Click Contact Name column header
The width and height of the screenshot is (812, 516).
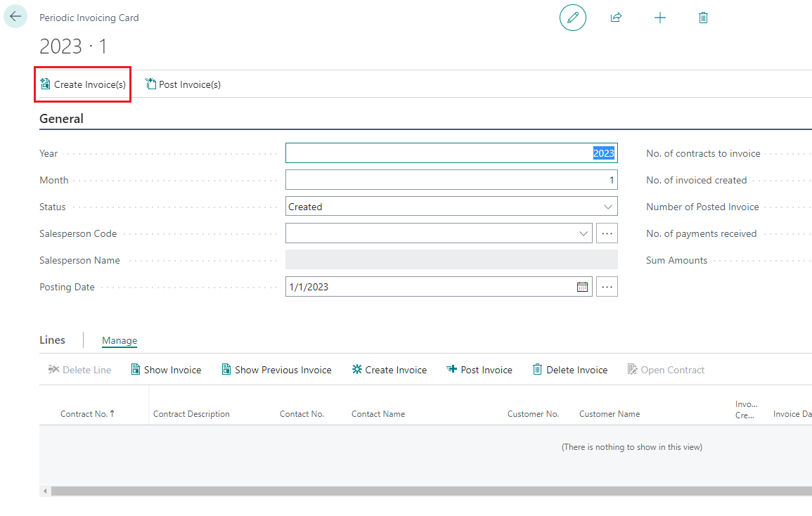(378, 414)
